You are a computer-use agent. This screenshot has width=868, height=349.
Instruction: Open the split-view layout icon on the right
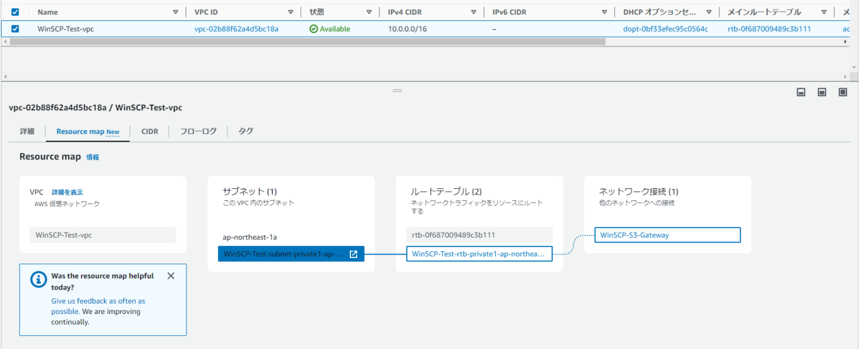click(x=801, y=92)
